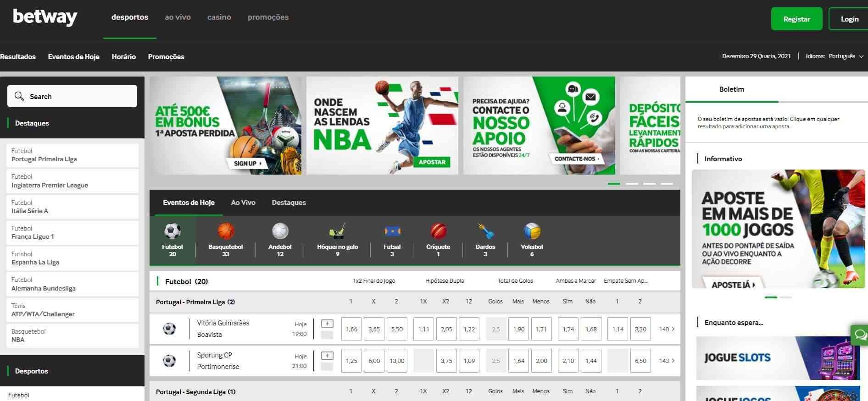Click SIGN UP on 500€ bonus banner
868x401 pixels.
(x=247, y=163)
